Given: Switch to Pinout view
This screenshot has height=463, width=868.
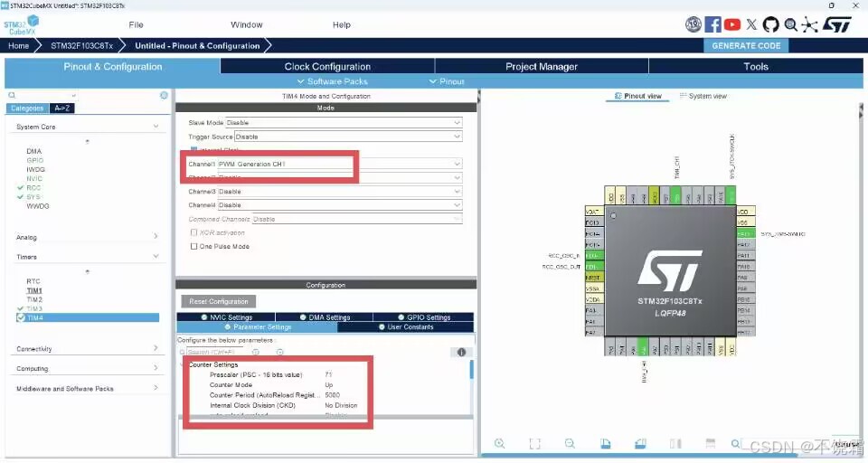Looking at the screenshot, I should coord(637,96).
